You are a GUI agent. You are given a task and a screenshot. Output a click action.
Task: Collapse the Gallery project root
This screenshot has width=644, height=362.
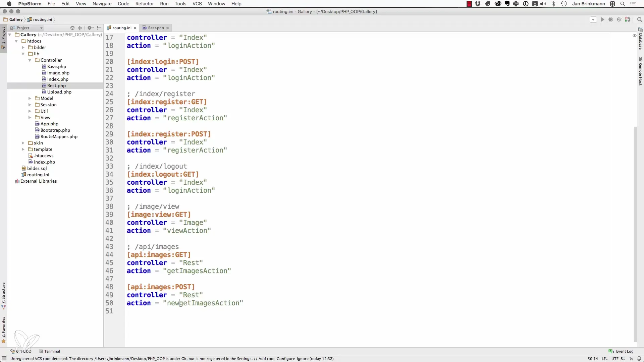coord(10,35)
